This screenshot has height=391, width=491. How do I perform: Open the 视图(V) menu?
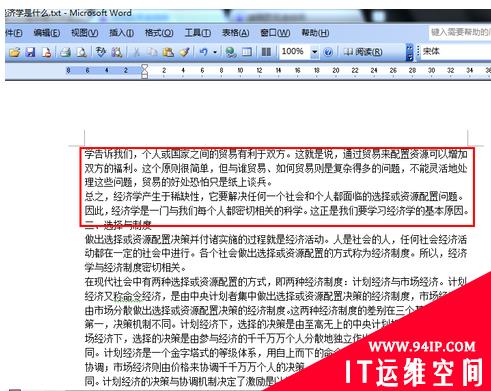(85, 33)
